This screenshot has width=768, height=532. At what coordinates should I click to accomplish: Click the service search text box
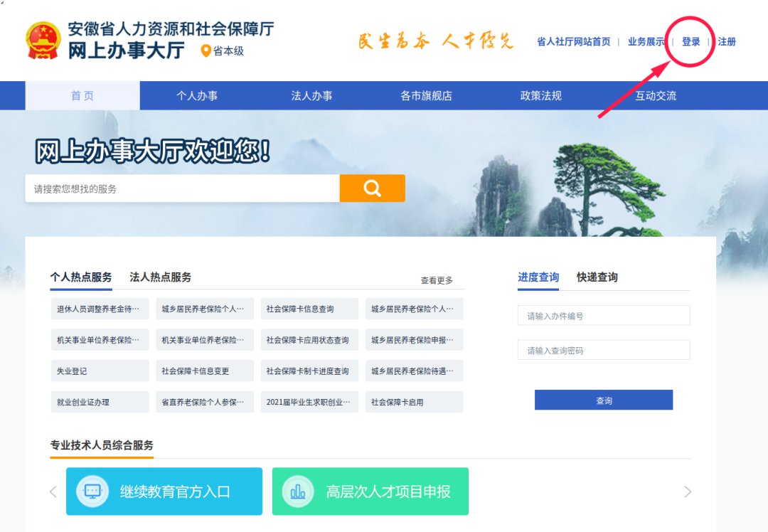point(182,189)
